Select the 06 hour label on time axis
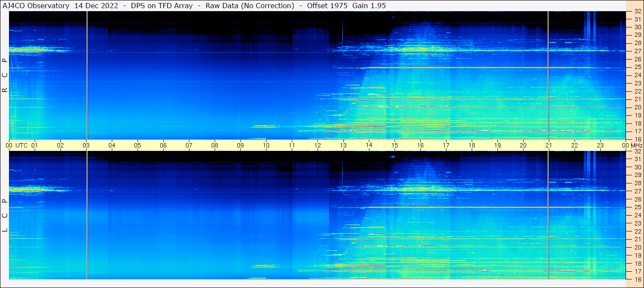 [163, 145]
